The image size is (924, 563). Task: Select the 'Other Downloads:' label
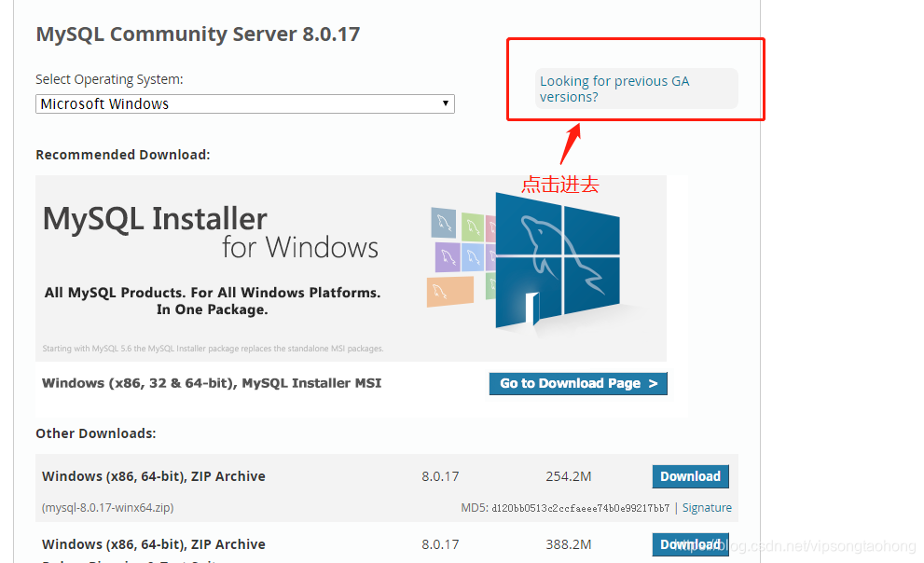pyautogui.click(x=95, y=433)
